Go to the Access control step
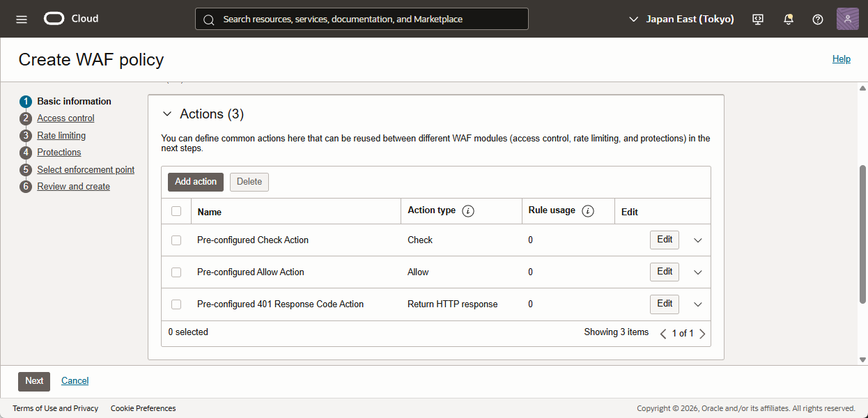Viewport: 868px width, 418px height. (x=65, y=118)
